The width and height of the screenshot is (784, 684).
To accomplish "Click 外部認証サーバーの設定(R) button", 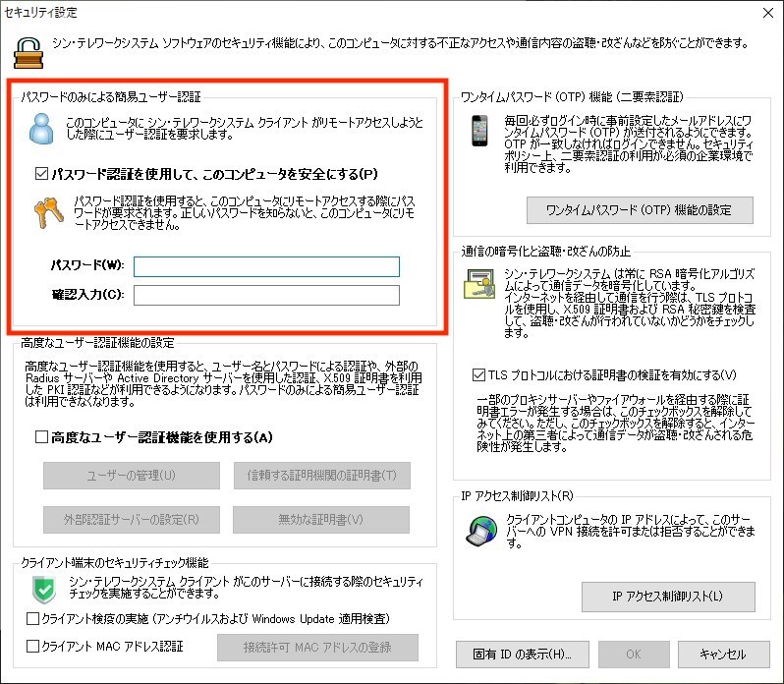I will coord(132,520).
